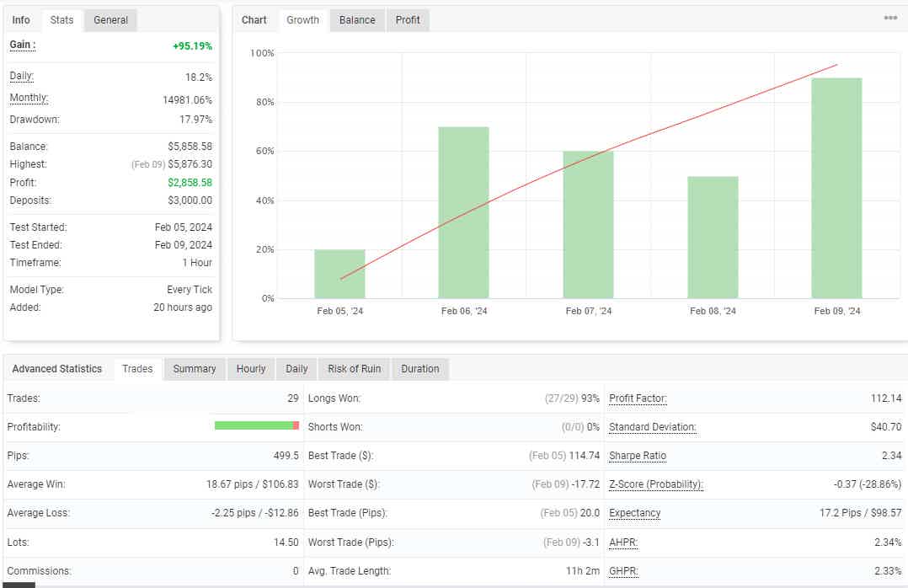Image resolution: width=908 pixels, height=588 pixels.
Task: Open the Balance chart view
Action: 356,19
